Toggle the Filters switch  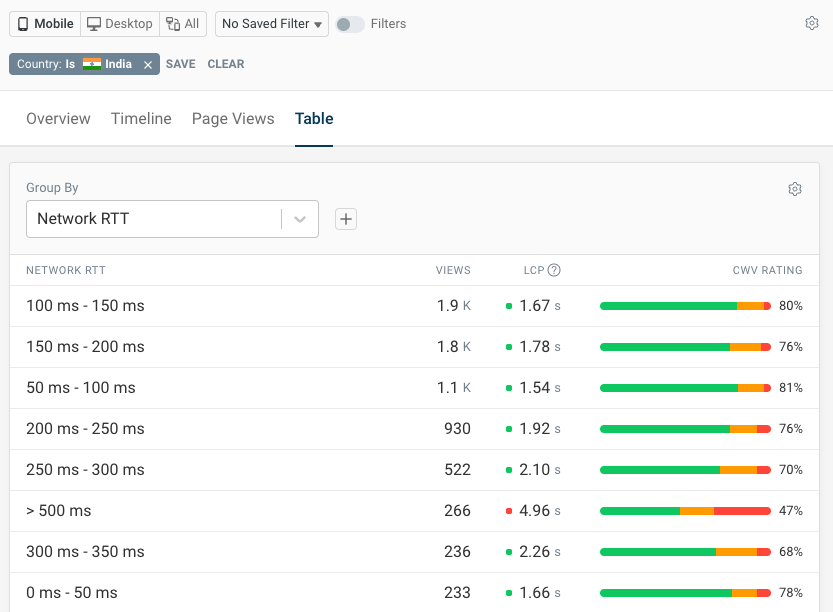pyautogui.click(x=349, y=24)
